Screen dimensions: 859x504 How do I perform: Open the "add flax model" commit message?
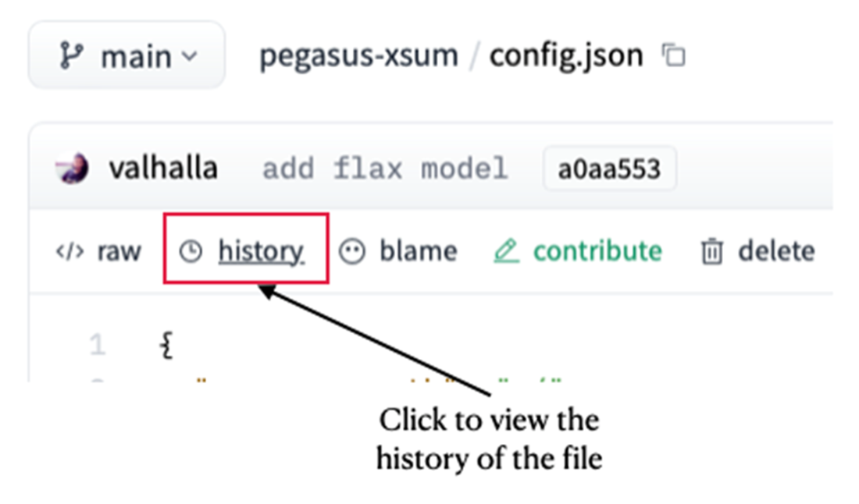(x=384, y=169)
